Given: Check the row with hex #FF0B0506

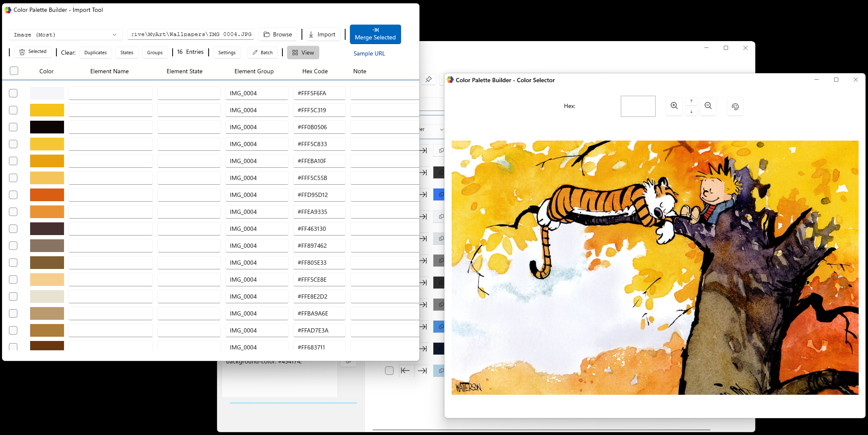Looking at the screenshot, I should point(13,127).
